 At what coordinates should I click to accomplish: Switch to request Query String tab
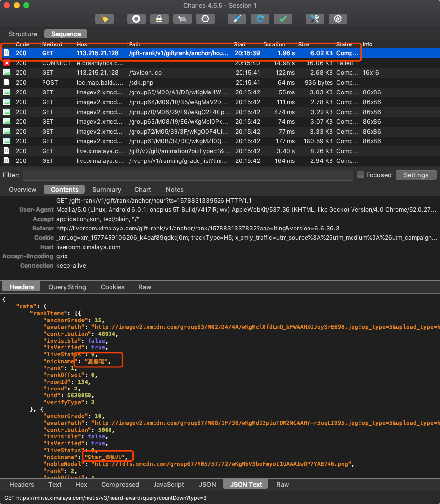pyautogui.click(x=67, y=287)
